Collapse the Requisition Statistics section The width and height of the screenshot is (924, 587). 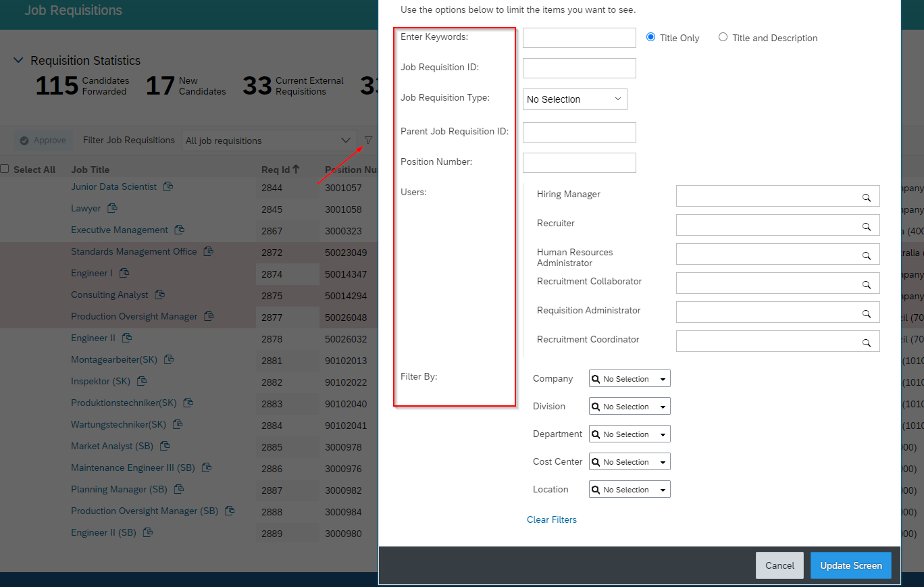(18, 60)
